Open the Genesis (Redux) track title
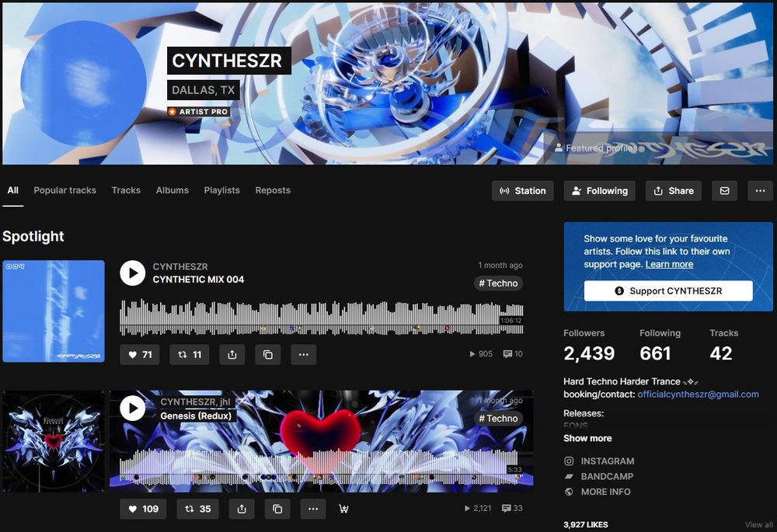This screenshot has width=777, height=532. point(196,416)
